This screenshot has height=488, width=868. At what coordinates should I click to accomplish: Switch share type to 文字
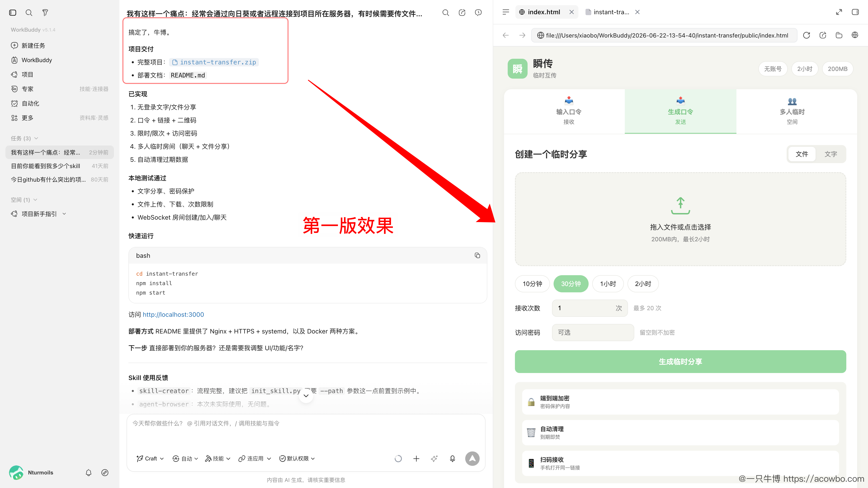pos(831,154)
